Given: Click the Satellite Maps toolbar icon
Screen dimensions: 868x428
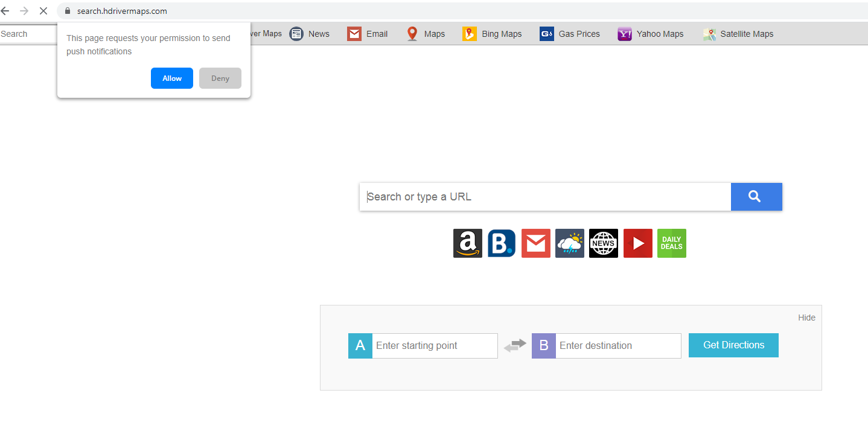Looking at the screenshot, I should pyautogui.click(x=709, y=34).
